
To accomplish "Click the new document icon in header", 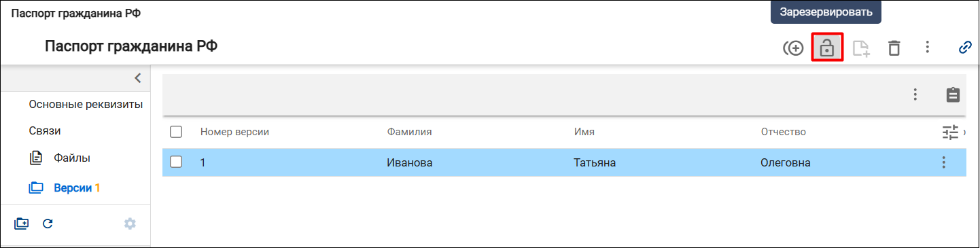I will pyautogui.click(x=861, y=48).
